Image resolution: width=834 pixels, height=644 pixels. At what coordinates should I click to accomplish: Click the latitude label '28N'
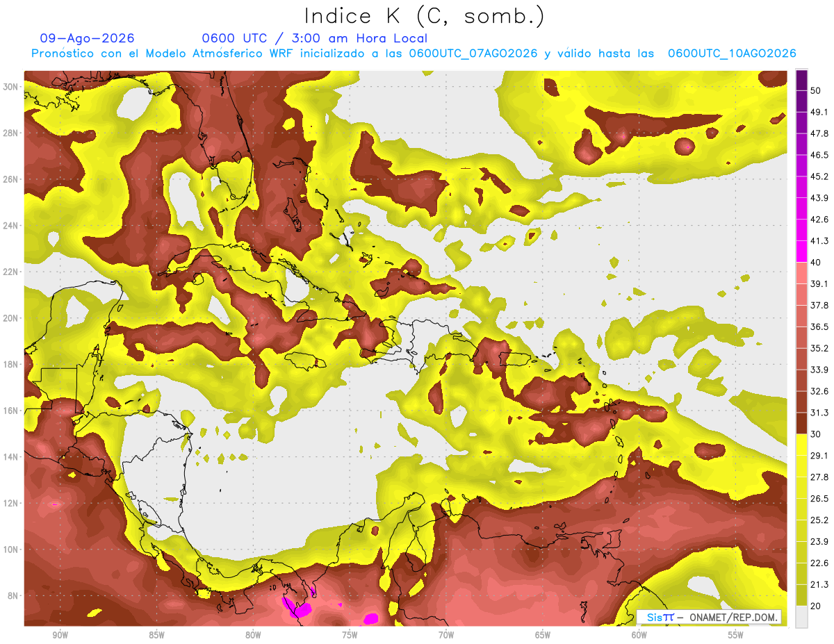(11, 133)
